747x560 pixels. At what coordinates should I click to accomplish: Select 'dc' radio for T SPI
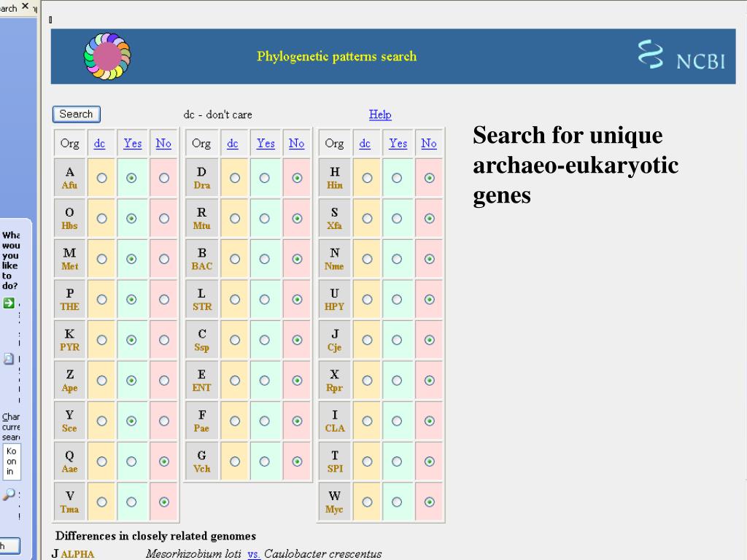(367, 462)
